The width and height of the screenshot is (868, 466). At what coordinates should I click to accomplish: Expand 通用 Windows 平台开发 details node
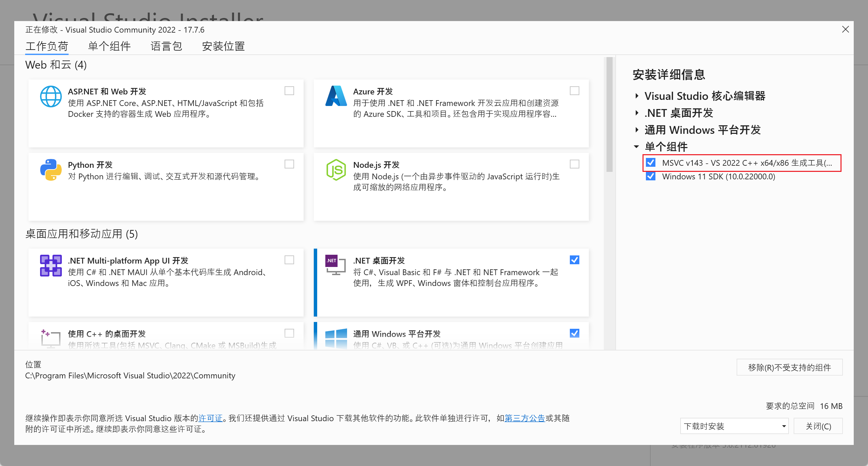click(637, 130)
